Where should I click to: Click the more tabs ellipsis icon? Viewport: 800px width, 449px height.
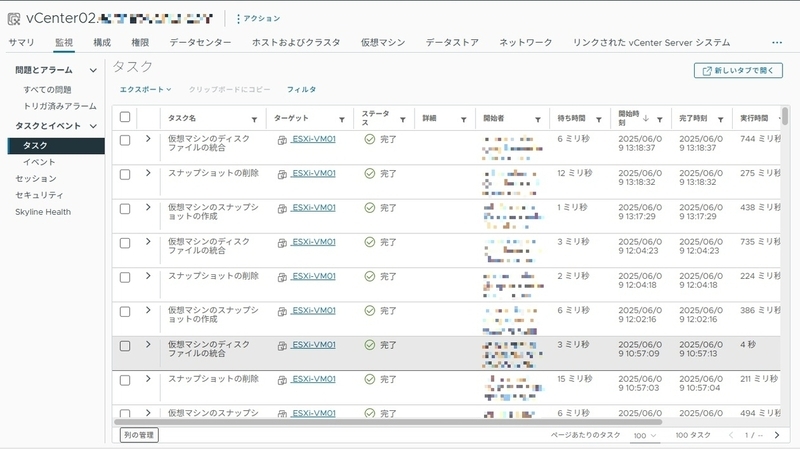pos(777,43)
